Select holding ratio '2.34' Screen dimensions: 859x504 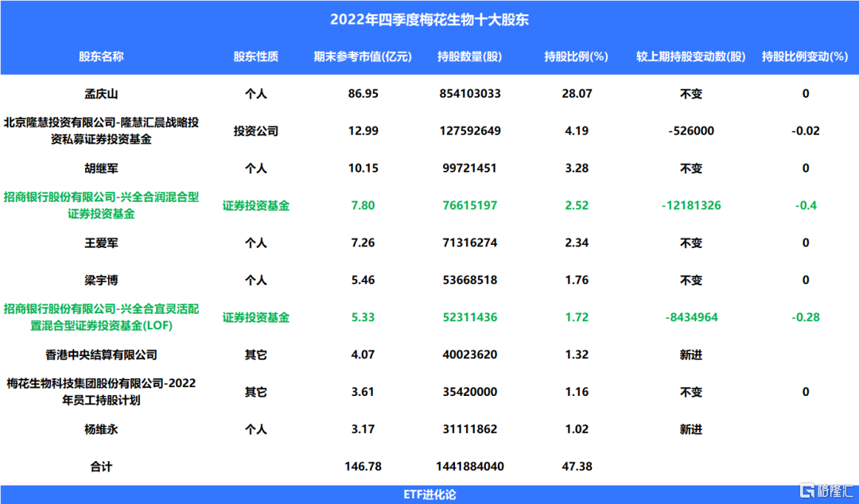tap(577, 242)
